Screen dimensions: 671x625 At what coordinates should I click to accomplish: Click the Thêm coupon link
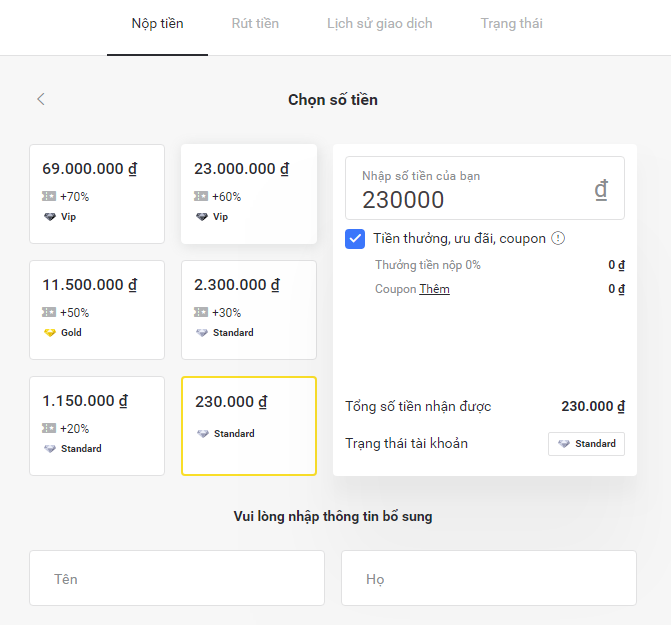point(434,289)
